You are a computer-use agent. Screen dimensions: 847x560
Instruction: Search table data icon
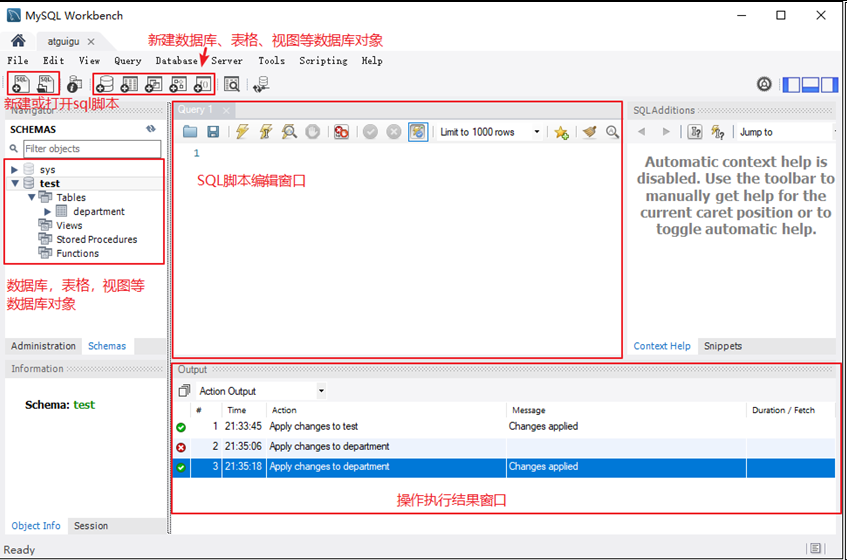click(x=232, y=84)
